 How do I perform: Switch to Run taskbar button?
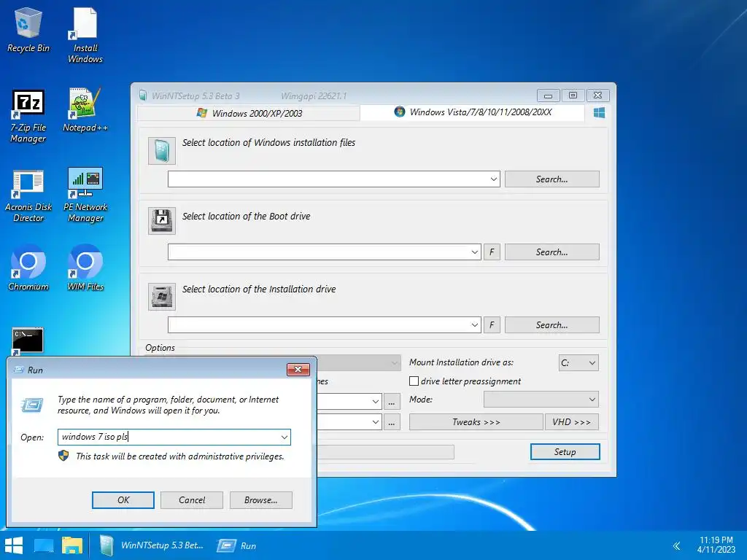237,545
